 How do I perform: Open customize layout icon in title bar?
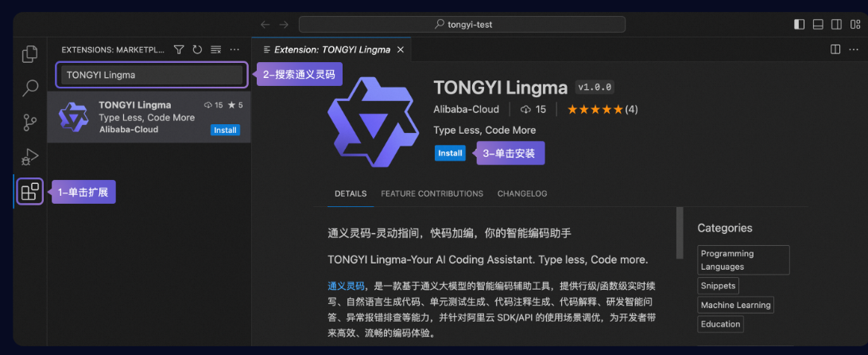[855, 25]
